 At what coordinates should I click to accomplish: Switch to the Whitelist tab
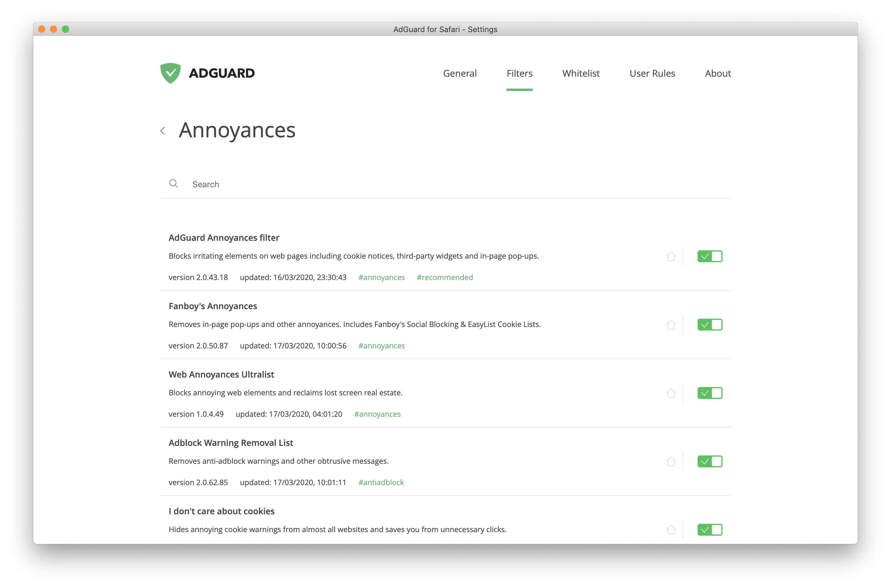click(580, 73)
